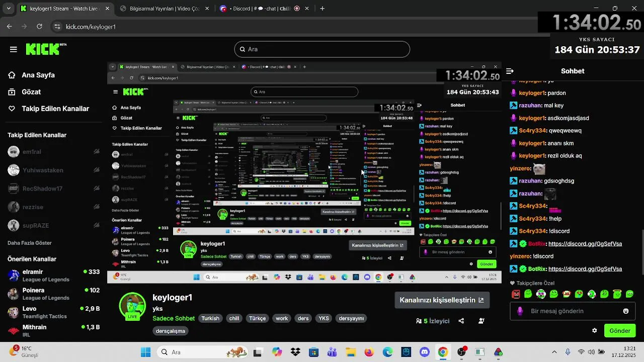This screenshot has height=362, width=644.
Task: Open a new Chrome tab
Action: coord(322,9)
